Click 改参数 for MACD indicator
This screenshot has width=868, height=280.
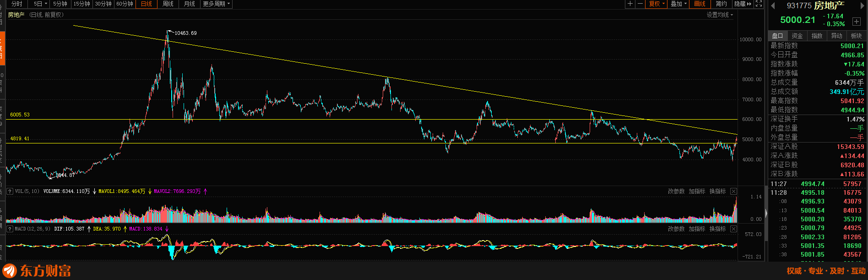[x=676, y=229]
